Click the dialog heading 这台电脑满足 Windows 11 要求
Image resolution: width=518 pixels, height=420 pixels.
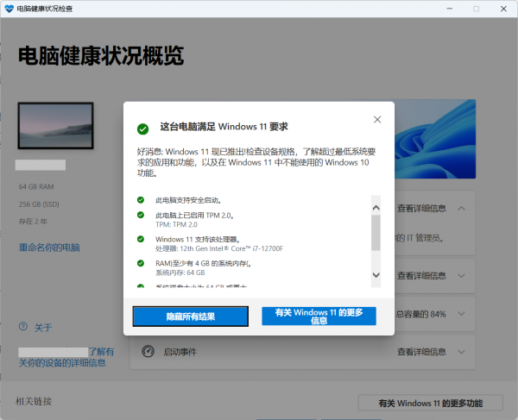coord(224,127)
